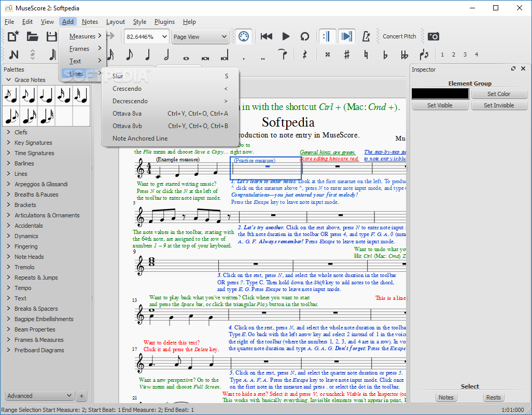Choose Crescendo from Lines submenu
The width and height of the screenshot is (532, 415).
pos(170,89)
